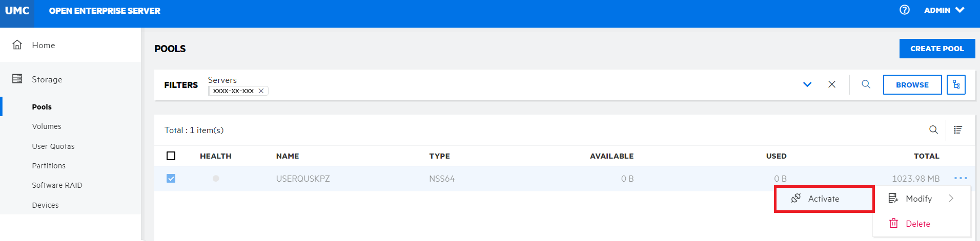Open the column list settings icon
The width and height of the screenshot is (980, 241).
(958, 130)
